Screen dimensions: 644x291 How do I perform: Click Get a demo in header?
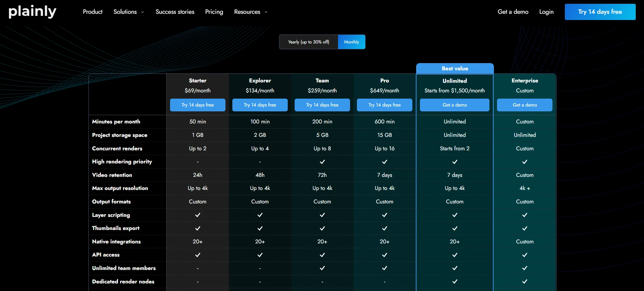(x=513, y=12)
